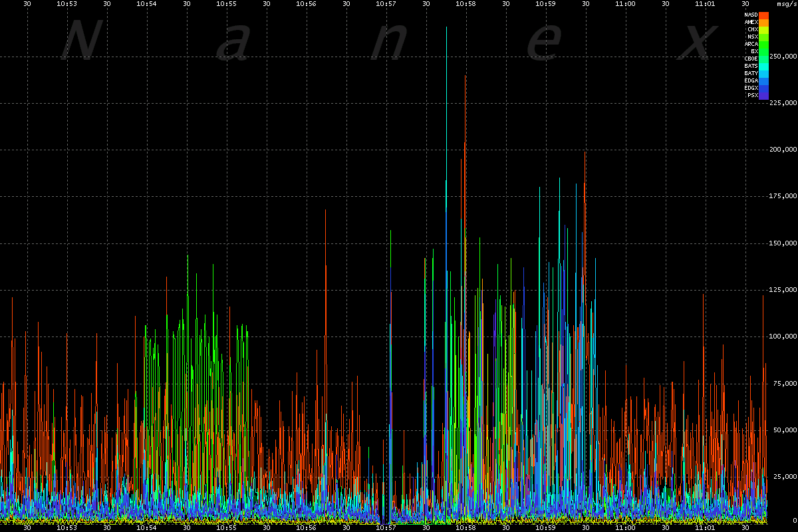
Task: Click the CBOE legend label
Action: 751,59
